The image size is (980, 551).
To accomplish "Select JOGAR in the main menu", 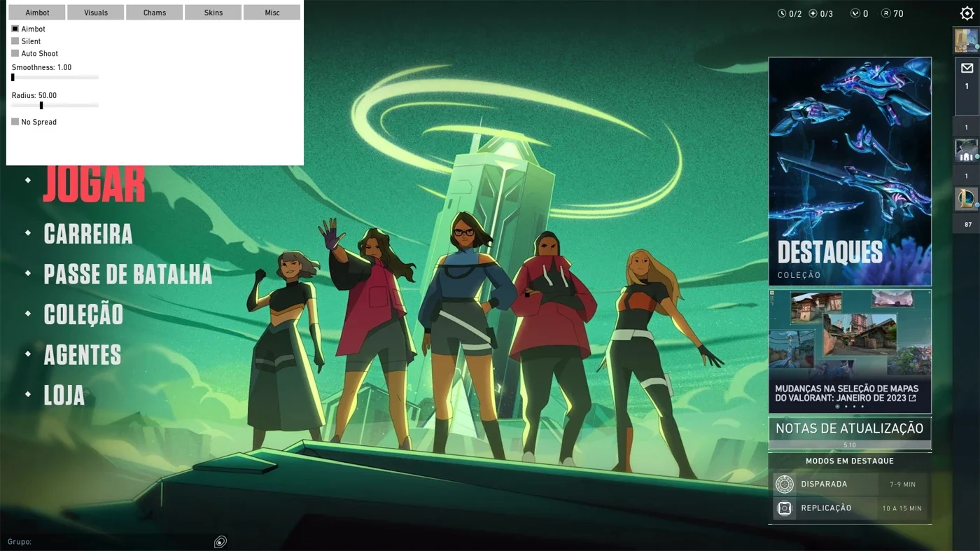I will (94, 183).
